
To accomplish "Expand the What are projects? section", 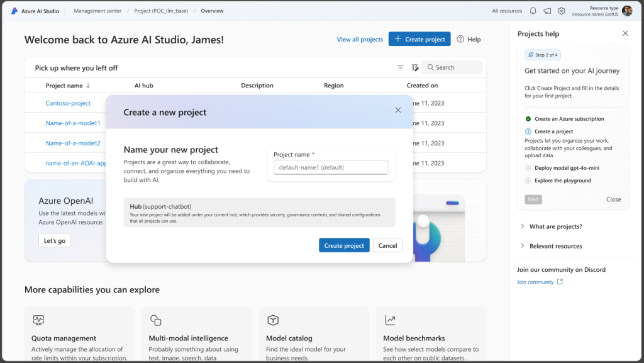I will pos(552,226).
